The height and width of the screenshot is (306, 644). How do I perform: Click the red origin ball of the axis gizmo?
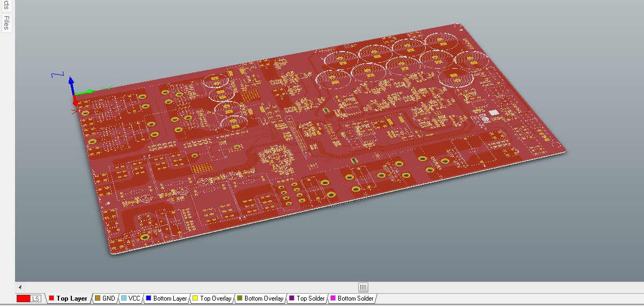click(76, 101)
